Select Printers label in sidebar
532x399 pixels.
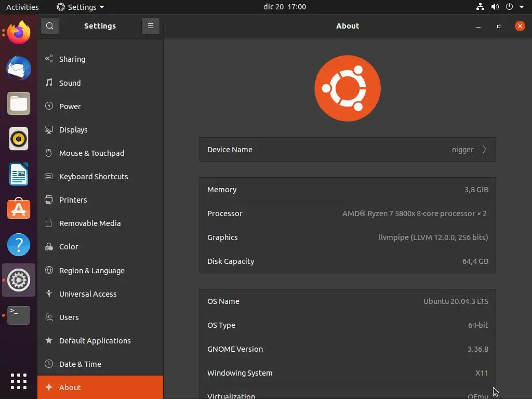pos(73,200)
